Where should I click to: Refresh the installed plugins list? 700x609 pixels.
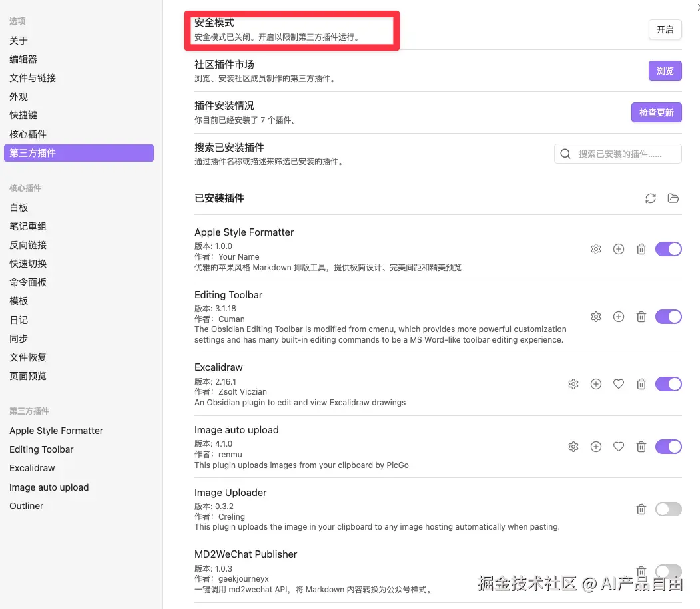651,198
